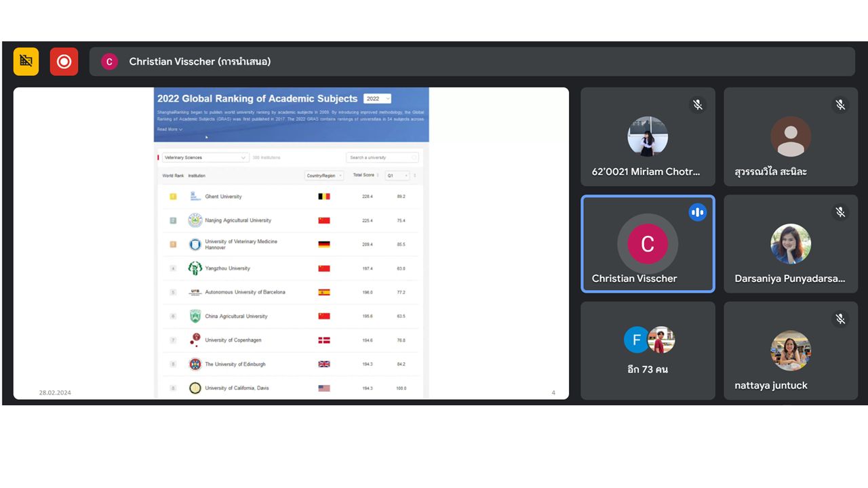The image size is (868, 488).
Task: Click the University of Edinburgh logo
Action: [195, 364]
